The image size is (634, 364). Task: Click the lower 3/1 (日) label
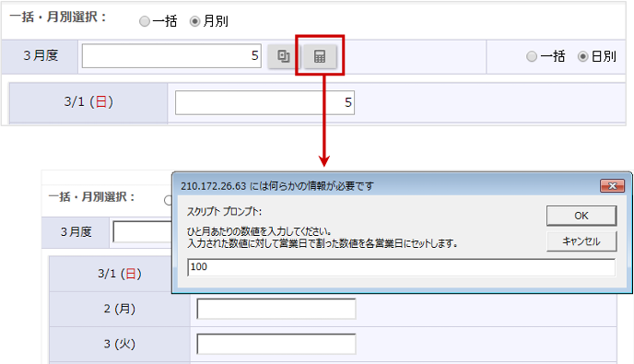click(120, 274)
